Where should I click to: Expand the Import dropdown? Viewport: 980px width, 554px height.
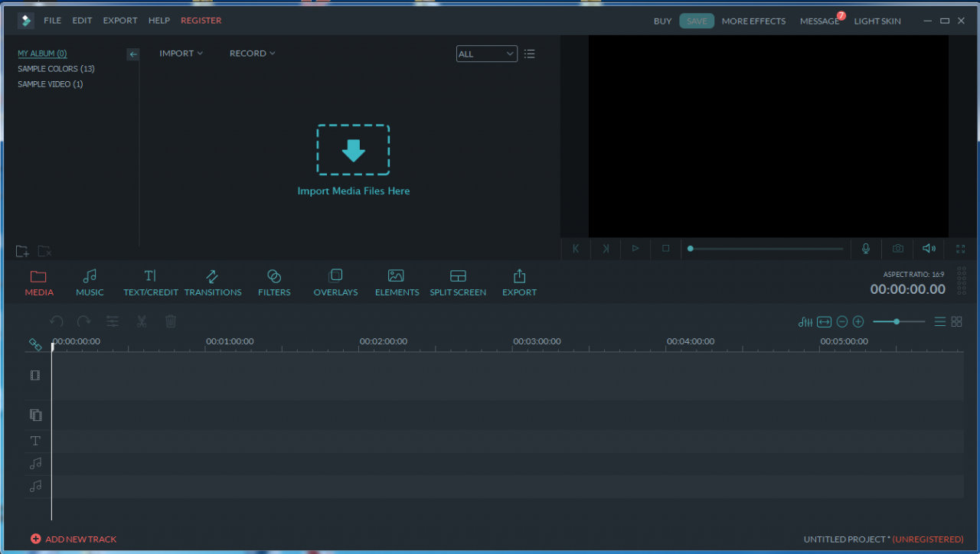tap(181, 54)
